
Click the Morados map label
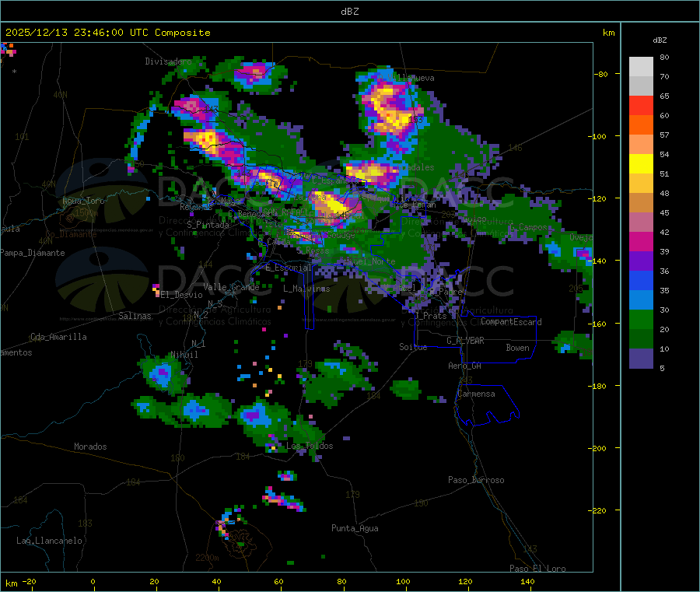point(91,447)
